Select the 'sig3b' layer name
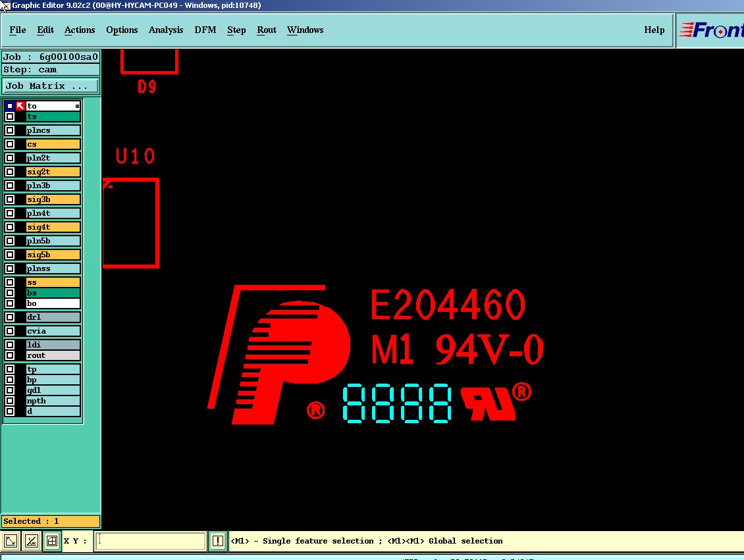This screenshot has height=560, width=744. 53,199
